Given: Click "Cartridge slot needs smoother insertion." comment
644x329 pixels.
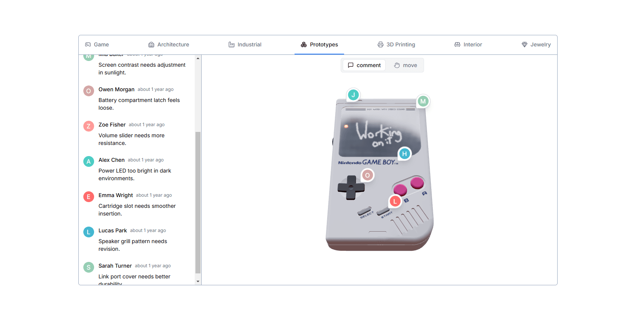Looking at the screenshot, I should (x=137, y=210).
